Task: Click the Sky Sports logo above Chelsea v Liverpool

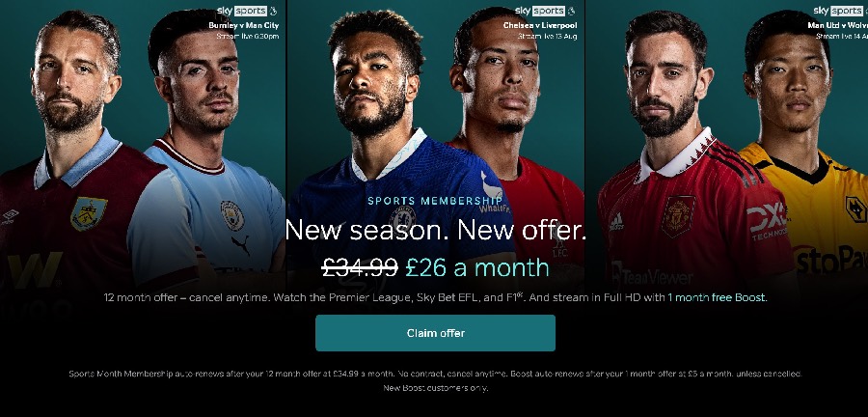Action: pyautogui.click(x=545, y=11)
